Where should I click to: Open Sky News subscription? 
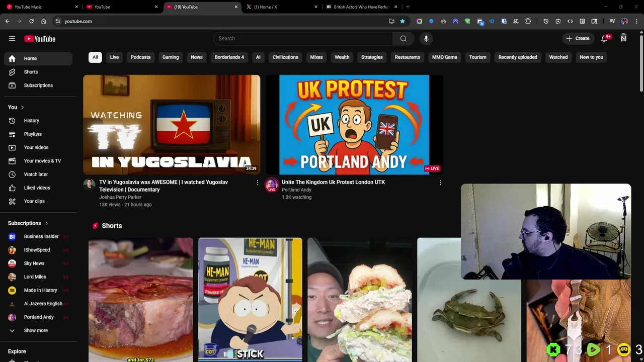(38, 263)
